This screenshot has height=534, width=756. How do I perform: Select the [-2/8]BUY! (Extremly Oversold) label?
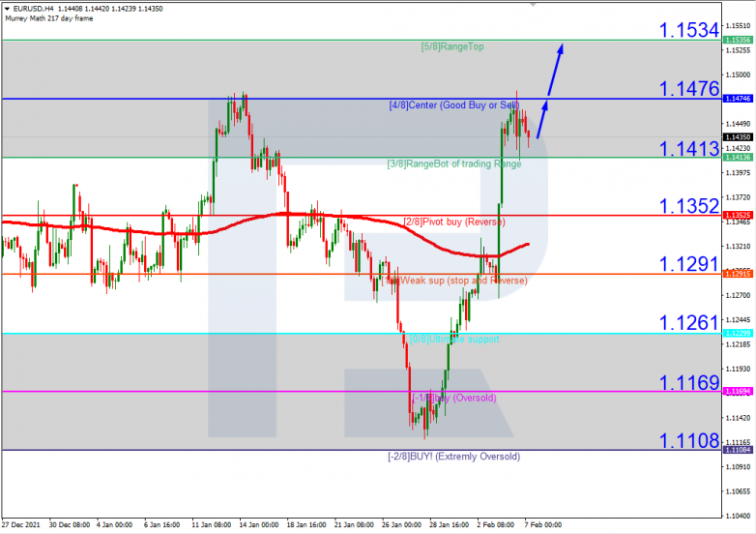[453, 456]
